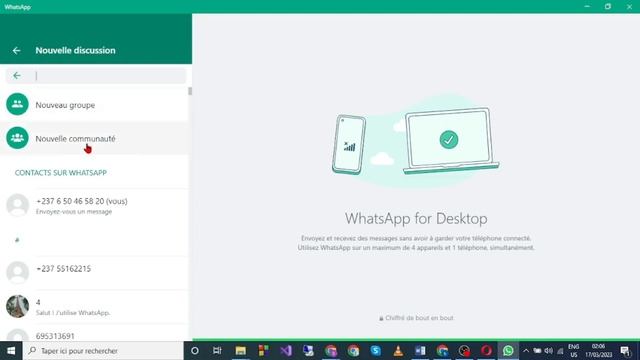The width and height of the screenshot is (640, 360).
Task: Open the Windows Start menu
Action: [x=11, y=351]
